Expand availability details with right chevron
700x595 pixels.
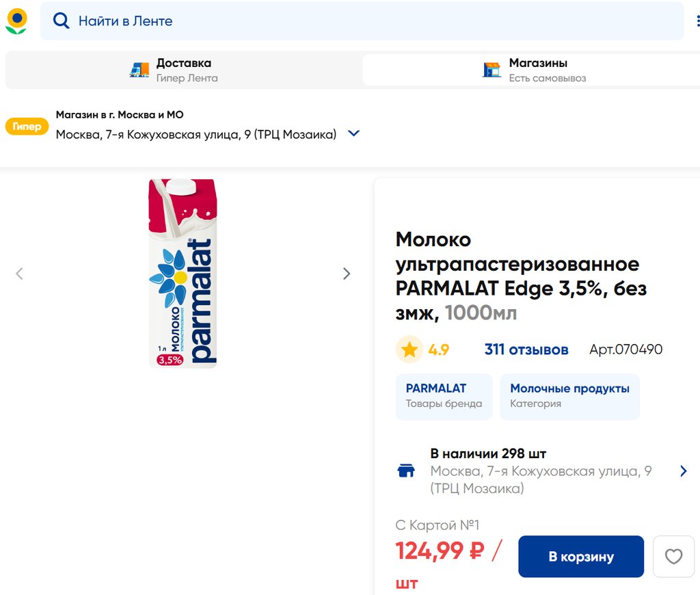(x=683, y=471)
